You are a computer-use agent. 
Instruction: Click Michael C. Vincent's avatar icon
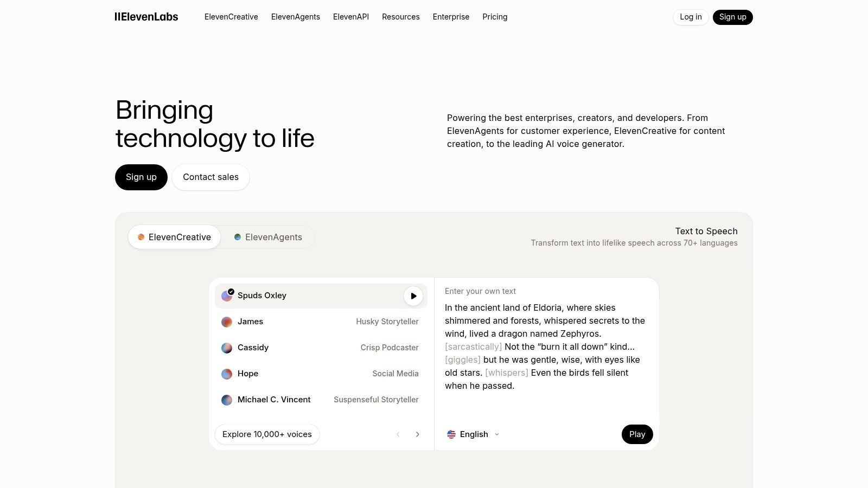pos(226,400)
